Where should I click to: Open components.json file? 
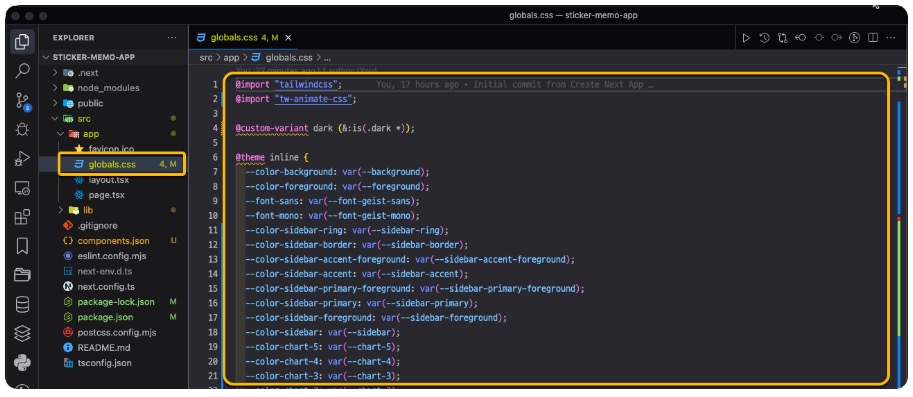click(x=114, y=240)
